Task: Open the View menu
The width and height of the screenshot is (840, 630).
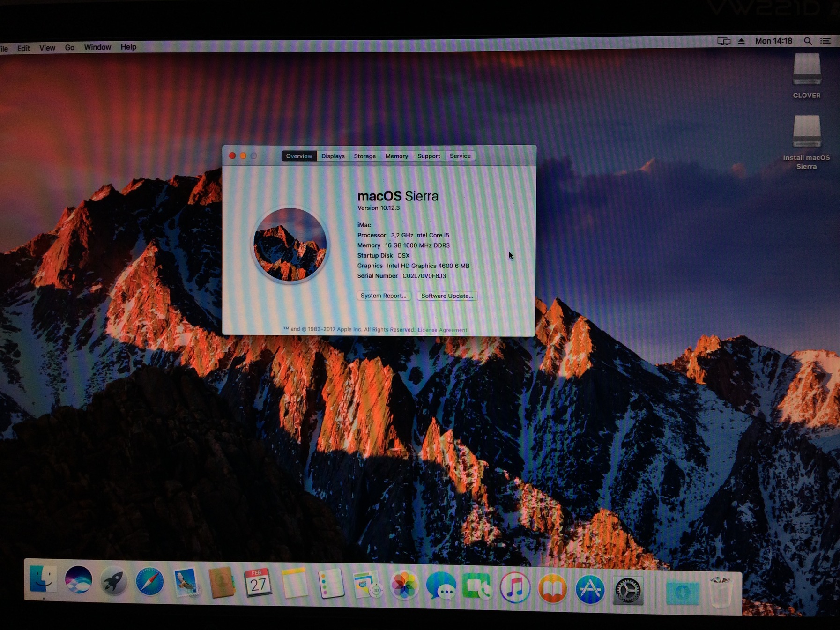Action: pos(47,48)
